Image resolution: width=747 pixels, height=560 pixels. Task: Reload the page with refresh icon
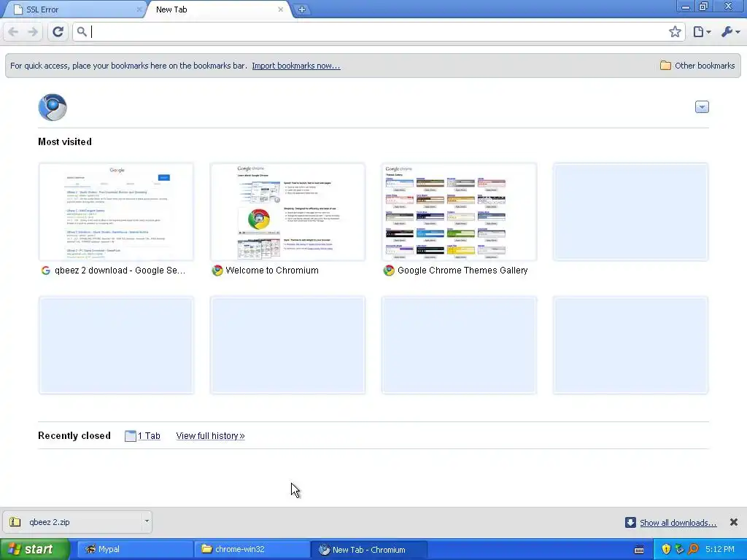58,32
